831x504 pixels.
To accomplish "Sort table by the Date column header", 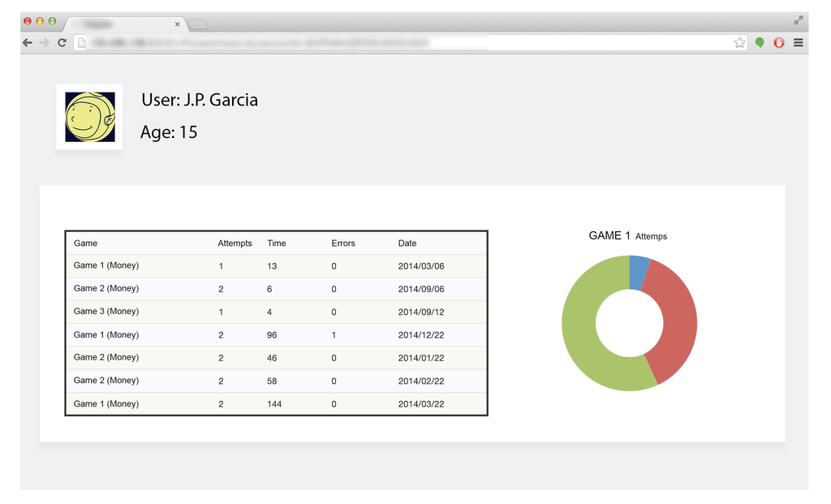I will coord(407,243).
